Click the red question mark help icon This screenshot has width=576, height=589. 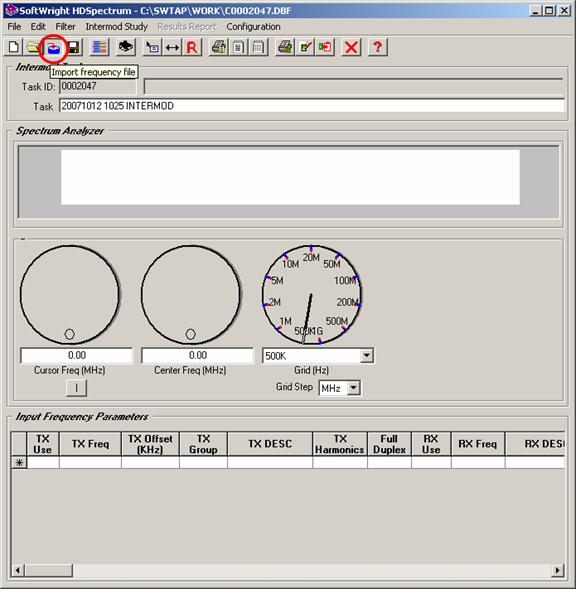(x=378, y=47)
